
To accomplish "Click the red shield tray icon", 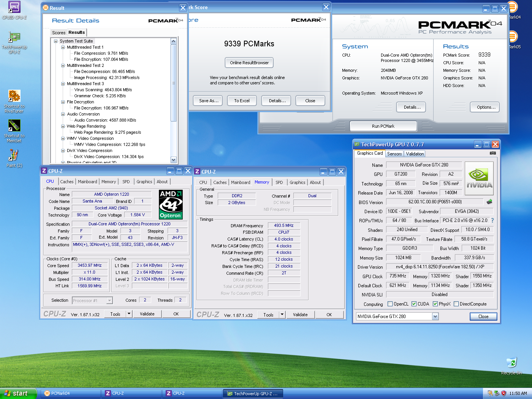I will tap(504, 393).
